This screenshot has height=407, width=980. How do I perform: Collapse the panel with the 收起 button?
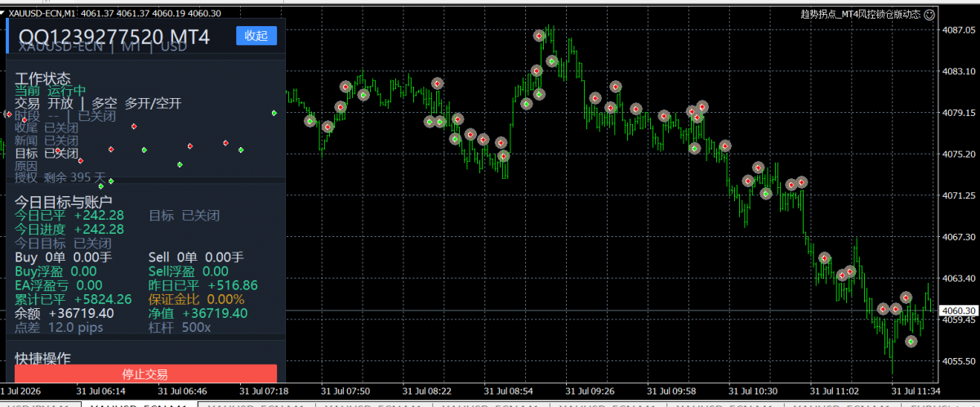click(x=256, y=36)
